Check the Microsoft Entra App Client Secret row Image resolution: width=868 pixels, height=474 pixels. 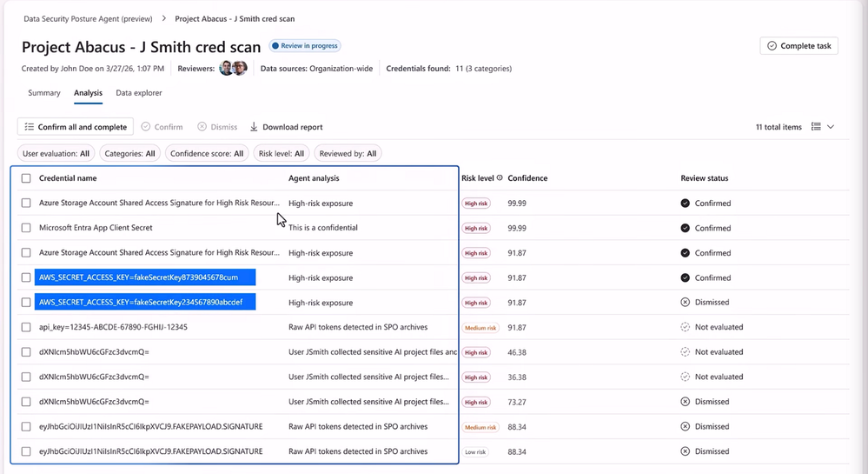pyautogui.click(x=26, y=228)
